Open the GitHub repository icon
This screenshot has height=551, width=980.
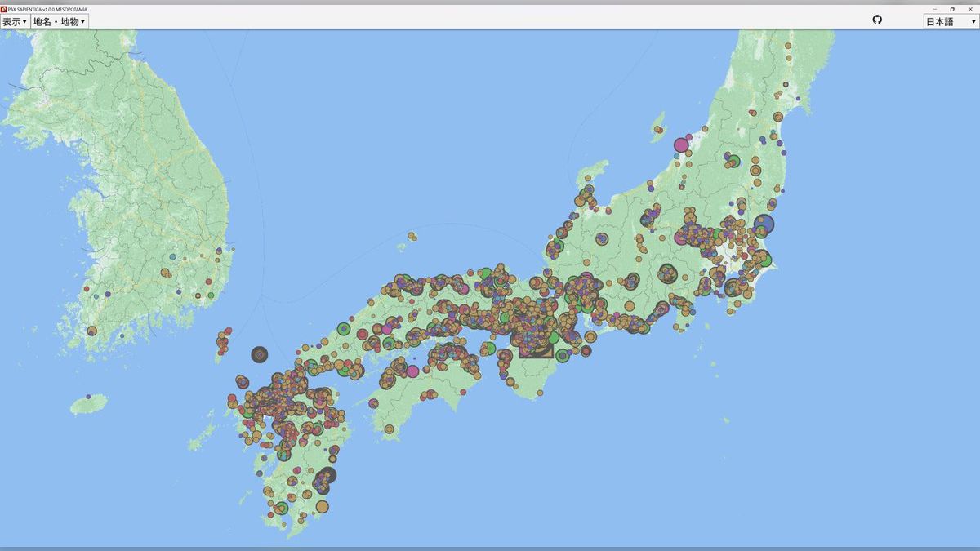coord(877,20)
